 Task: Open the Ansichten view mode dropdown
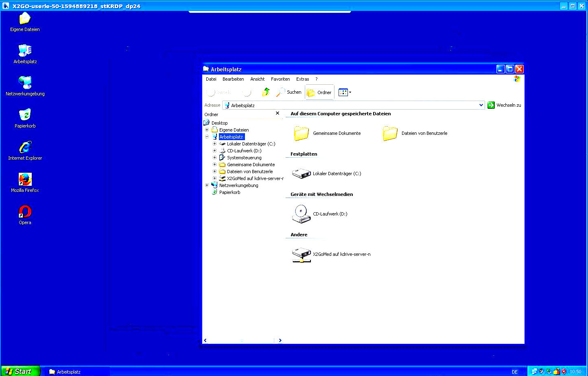[x=345, y=92]
